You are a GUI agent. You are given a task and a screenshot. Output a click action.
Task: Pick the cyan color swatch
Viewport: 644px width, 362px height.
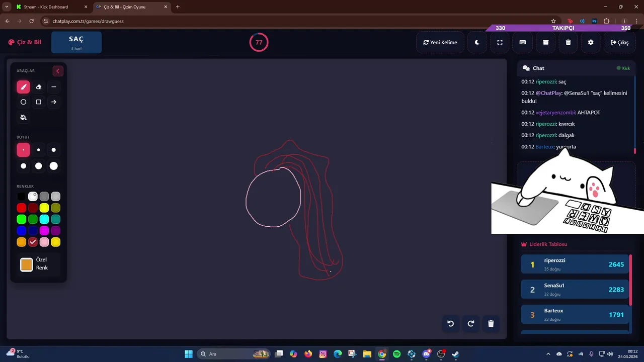[x=44, y=219]
